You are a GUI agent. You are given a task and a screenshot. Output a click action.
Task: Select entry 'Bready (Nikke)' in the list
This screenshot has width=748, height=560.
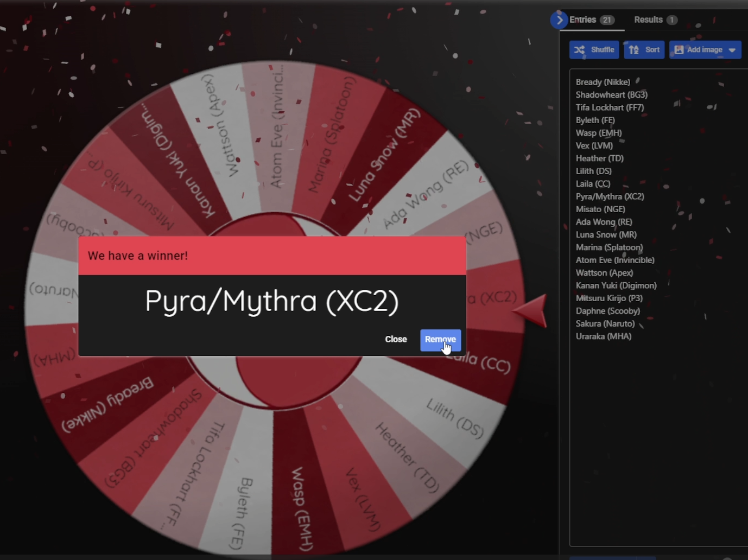tap(603, 82)
